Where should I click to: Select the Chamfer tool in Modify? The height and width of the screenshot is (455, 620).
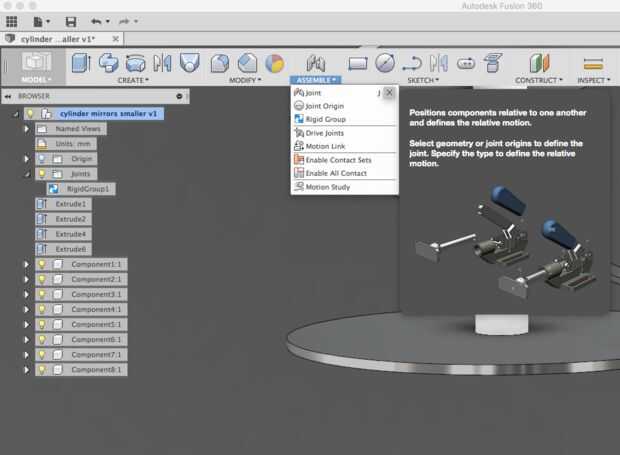pos(247,63)
